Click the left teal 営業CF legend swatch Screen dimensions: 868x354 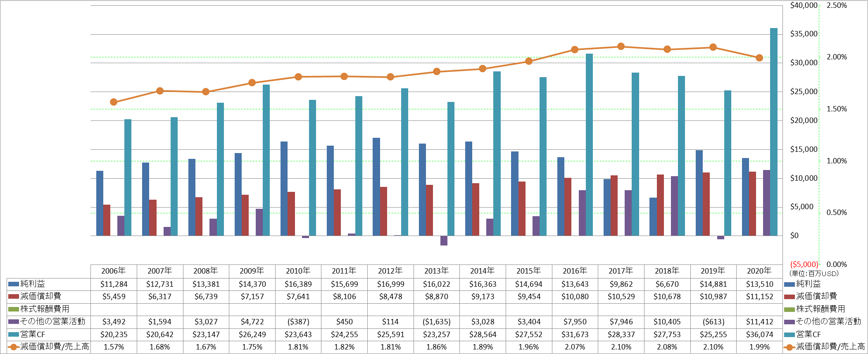coord(13,334)
